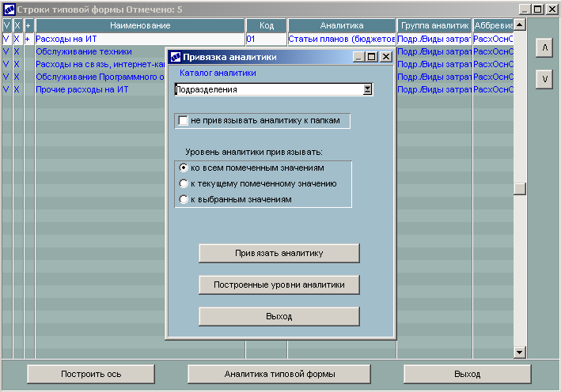Click the V column header
This screenshot has height=392, width=561.
[7, 25]
